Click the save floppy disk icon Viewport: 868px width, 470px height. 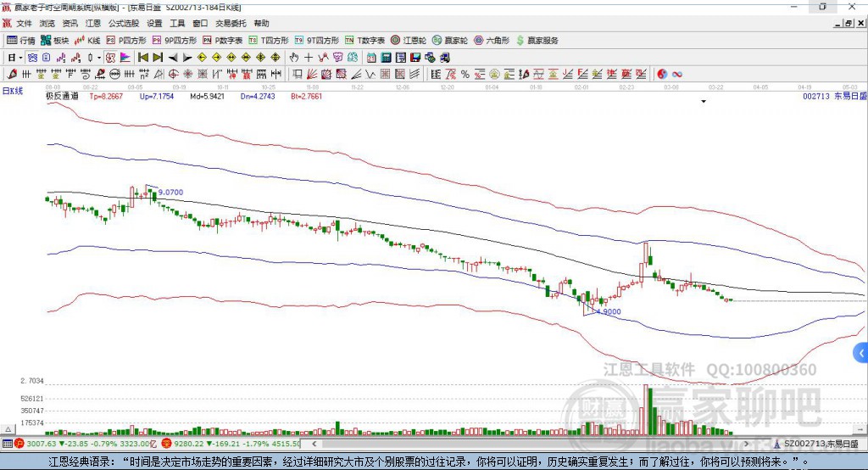pyautogui.click(x=415, y=58)
